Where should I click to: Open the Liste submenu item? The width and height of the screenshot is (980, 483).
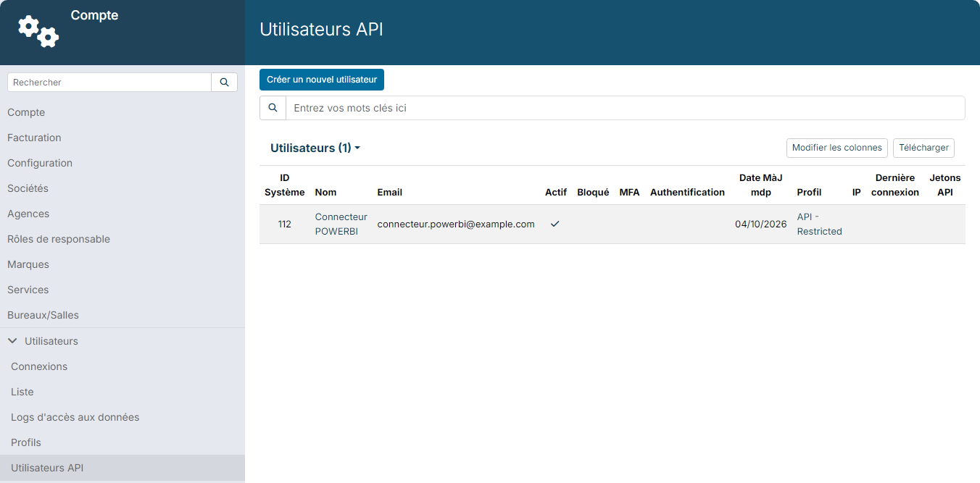point(22,392)
